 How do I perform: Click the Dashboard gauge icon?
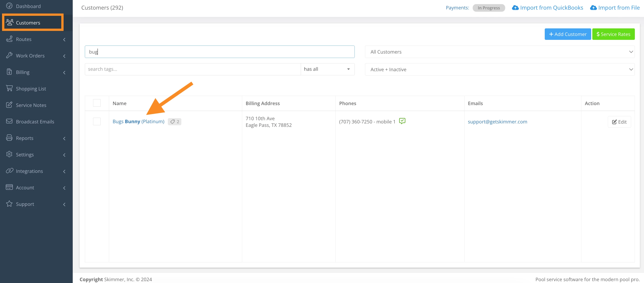coord(9,6)
